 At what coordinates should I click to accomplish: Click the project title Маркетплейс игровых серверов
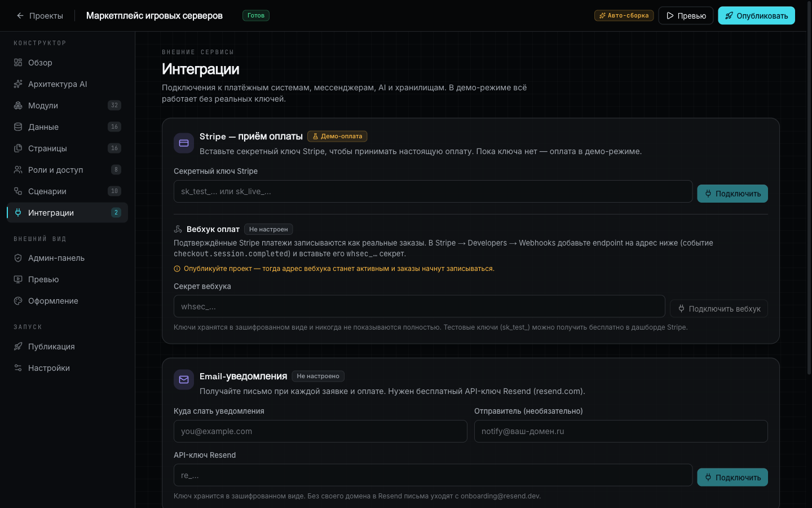pyautogui.click(x=155, y=16)
